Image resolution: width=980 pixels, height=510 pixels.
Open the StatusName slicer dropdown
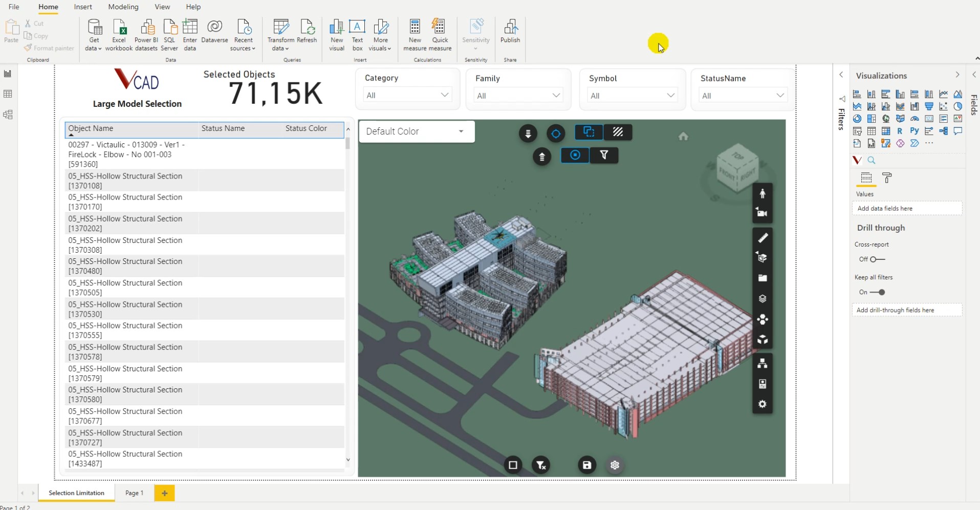pos(743,96)
